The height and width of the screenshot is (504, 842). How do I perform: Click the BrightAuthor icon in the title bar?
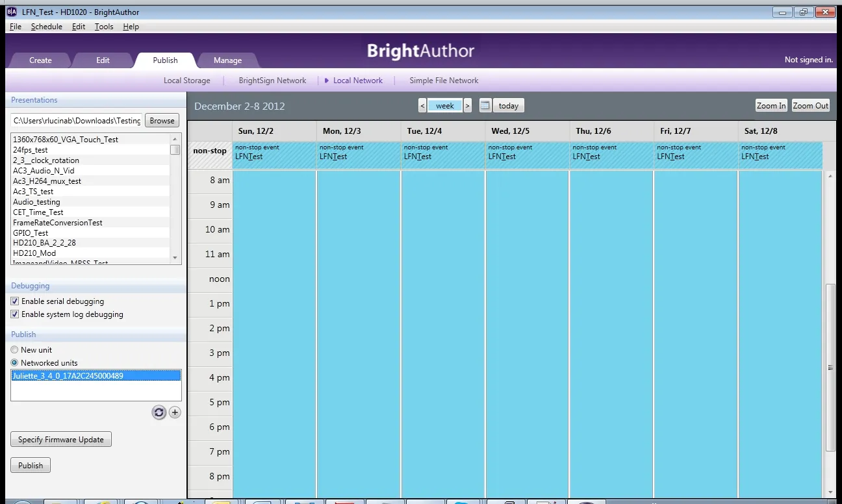(11, 12)
